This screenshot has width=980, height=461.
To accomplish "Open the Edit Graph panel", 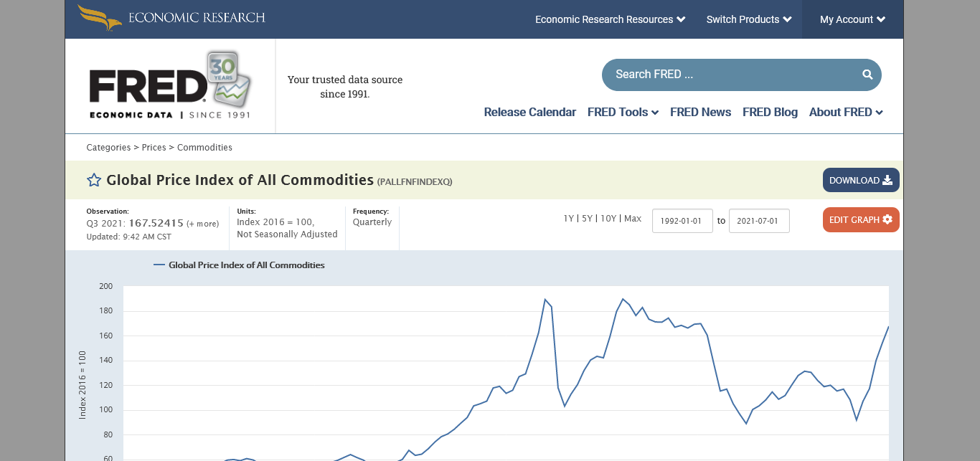I will (x=860, y=219).
